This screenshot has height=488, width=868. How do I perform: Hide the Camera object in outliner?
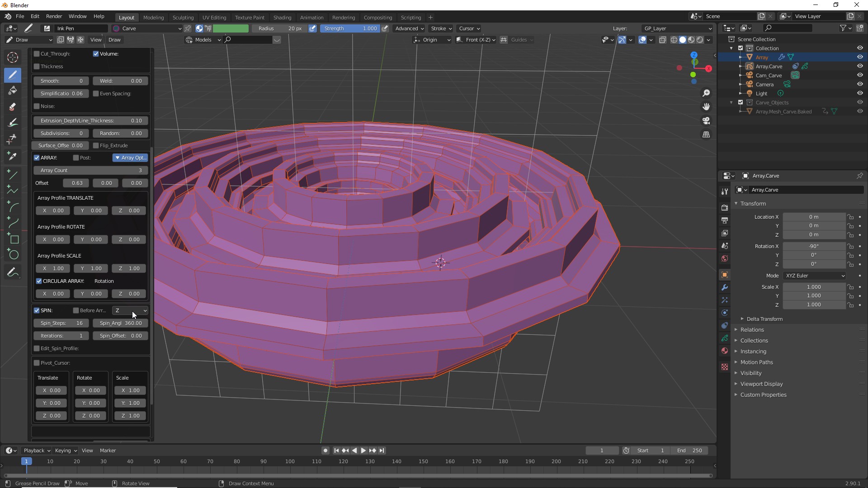pos(860,84)
